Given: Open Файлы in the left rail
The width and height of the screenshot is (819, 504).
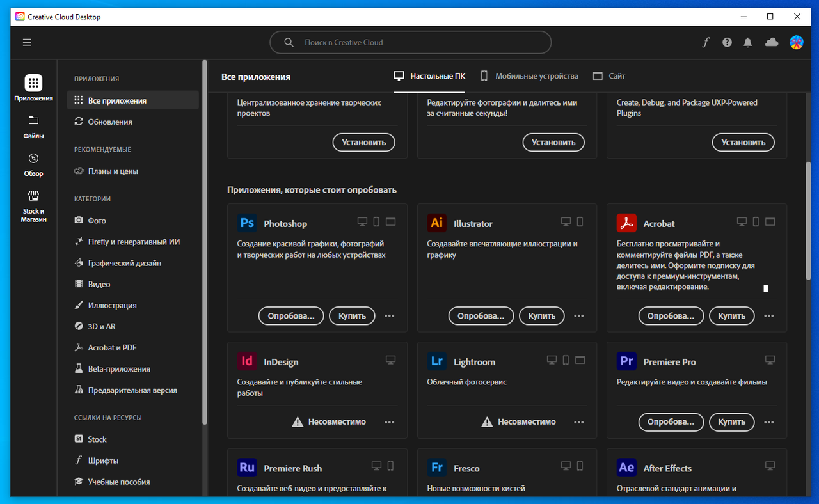Looking at the screenshot, I should [34, 127].
